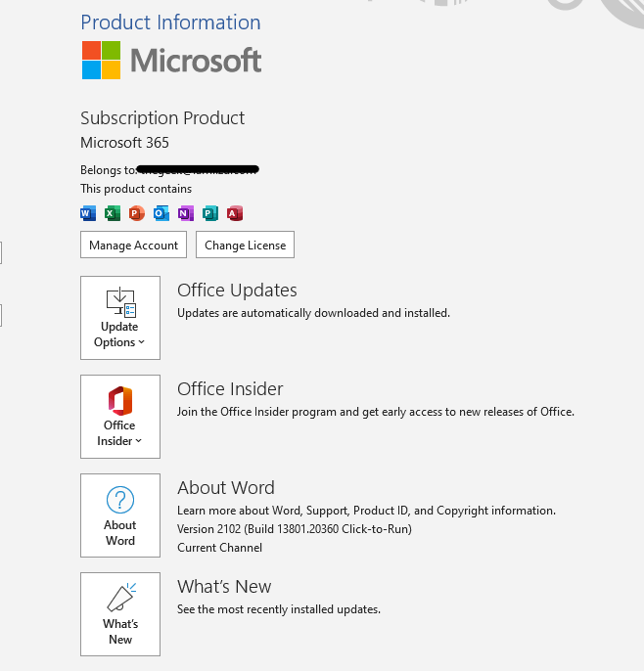Viewport: 644px width, 671px height.
Task: Click the Current Channel text
Action: coord(219,548)
